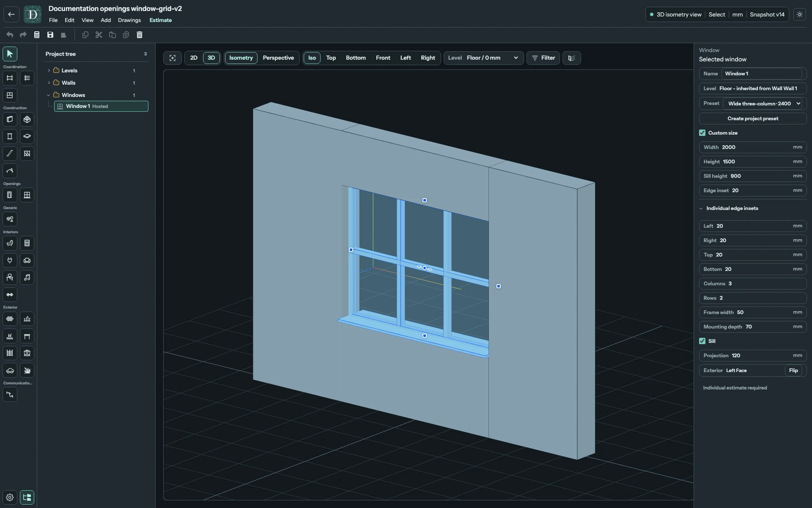Viewport: 812px width, 508px height.
Task: Select Window 1 in project tree
Action: (x=101, y=106)
